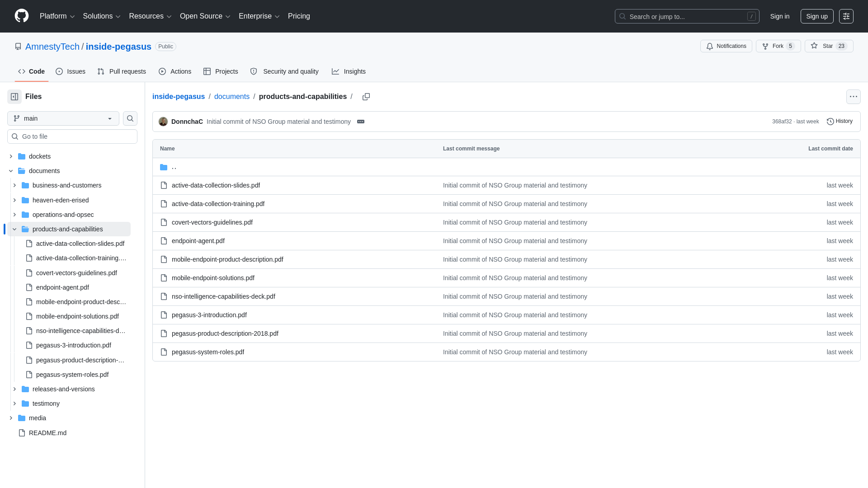Open the Enterprise menu
The image size is (868, 488).
(259, 16)
